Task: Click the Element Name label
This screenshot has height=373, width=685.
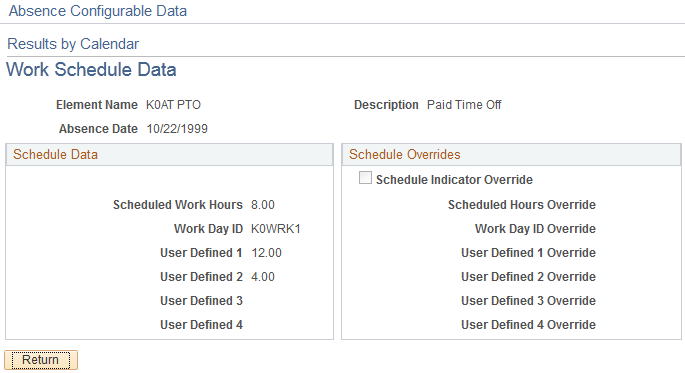Action: point(97,105)
